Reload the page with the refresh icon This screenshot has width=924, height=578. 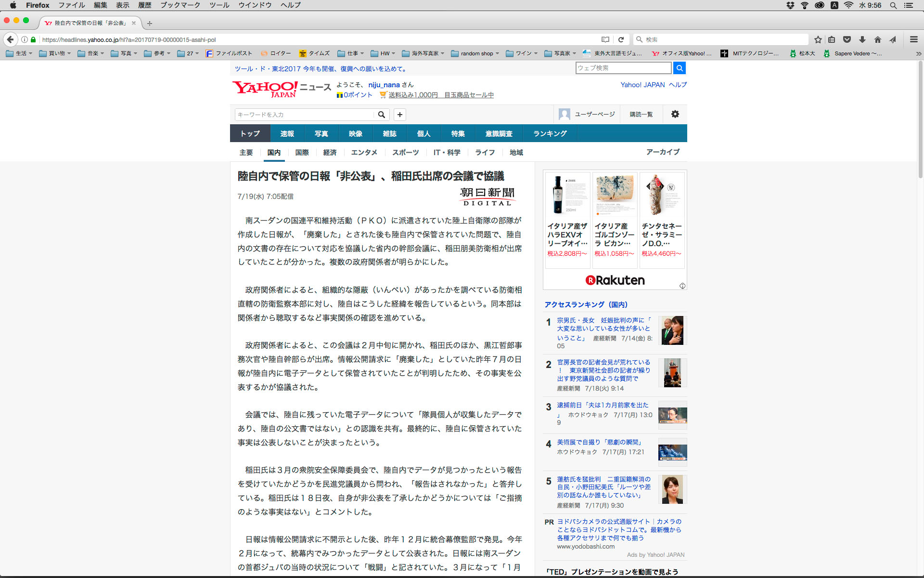click(x=621, y=39)
